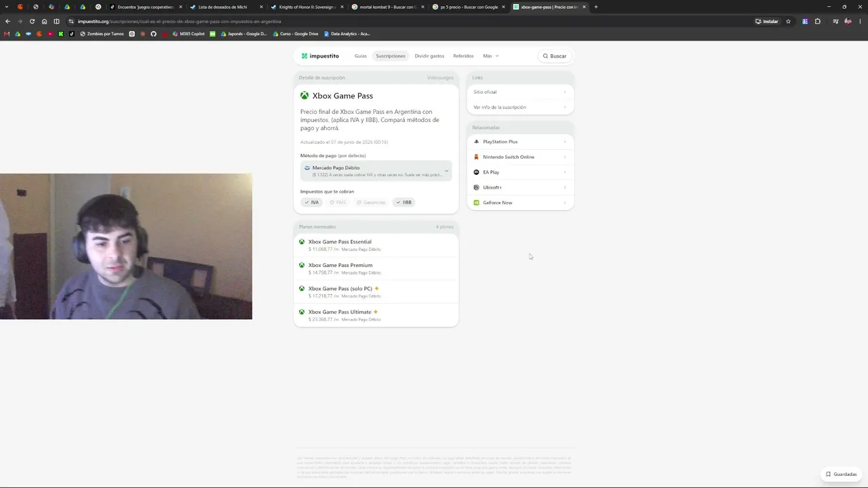Open the browser extensions puzzle icon
The width and height of the screenshot is (868, 488).
click(818, 21)
